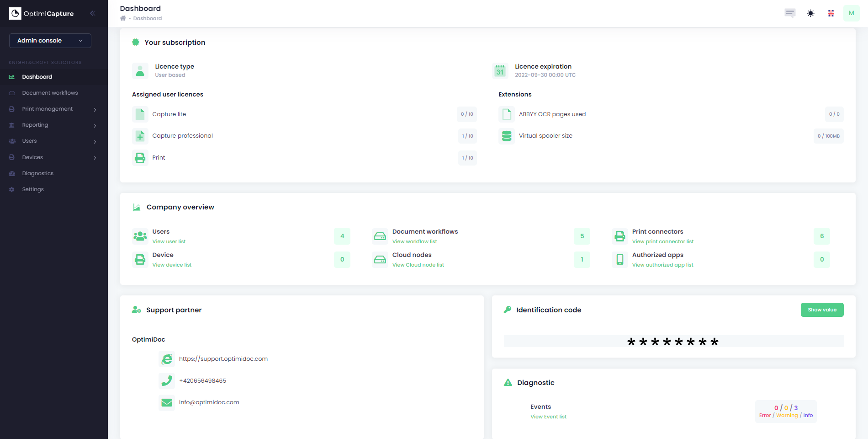Open the language selector UK flag
868x439 pixels.
point(831,13)
